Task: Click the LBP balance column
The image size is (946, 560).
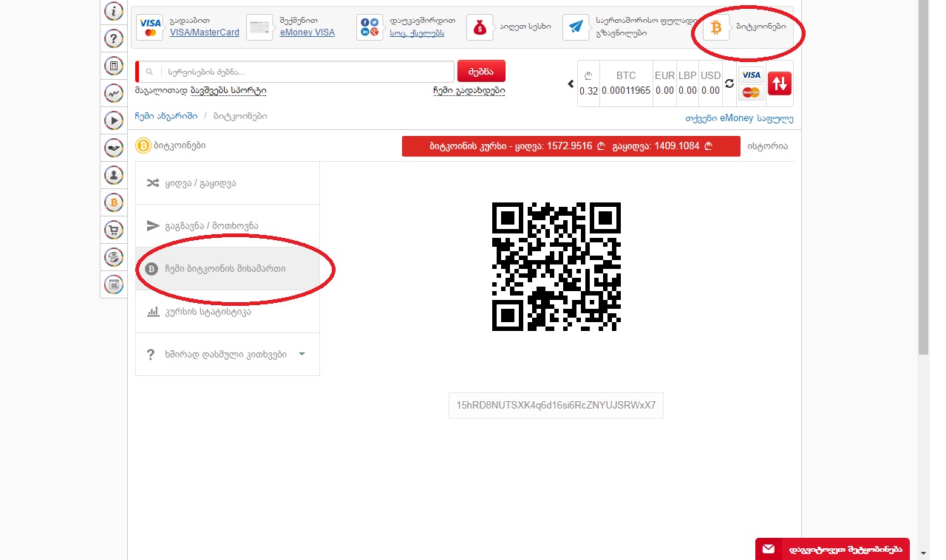Action: tap(687, 83)
